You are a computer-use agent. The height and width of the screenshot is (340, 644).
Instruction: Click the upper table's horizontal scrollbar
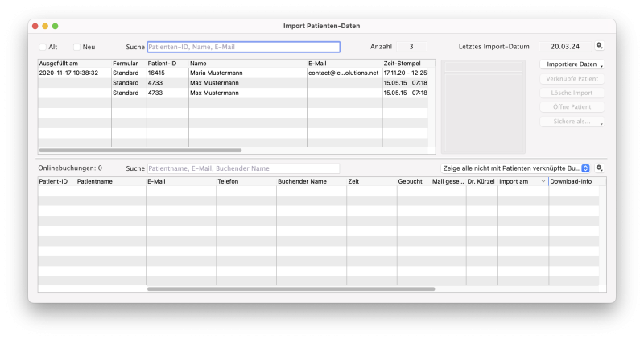140,150
